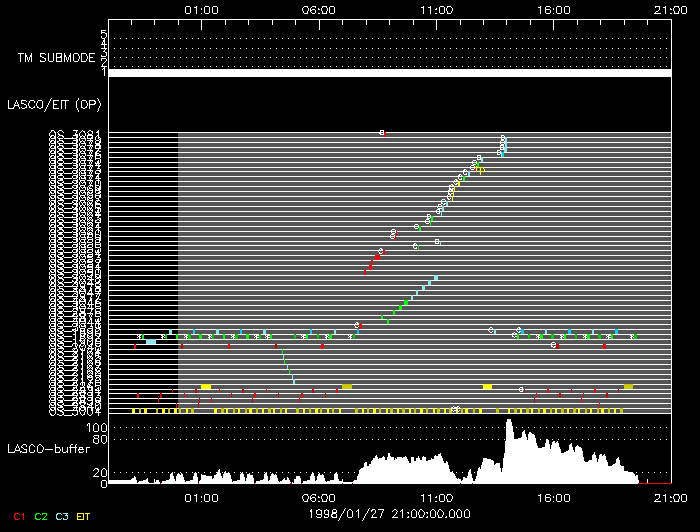This screenshot has height=532, width=700.
Task: Select the leftmost wide yellow EIT block near 01:00
Action: [x=206, y=387]
